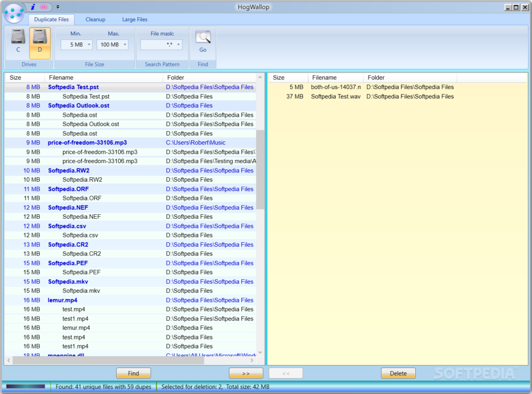Click the File mask input field
The image size is (532, 394).
[x=161, y=45]
